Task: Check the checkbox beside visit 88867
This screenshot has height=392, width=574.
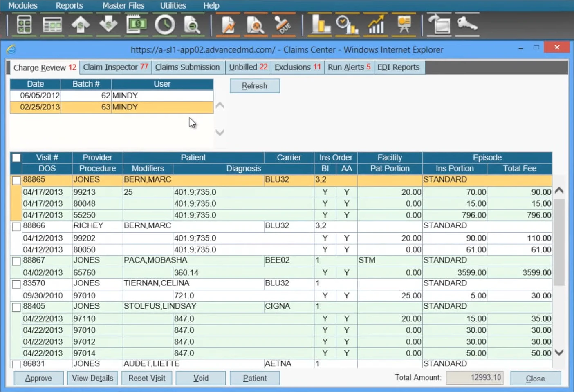Action: point(16,261)
